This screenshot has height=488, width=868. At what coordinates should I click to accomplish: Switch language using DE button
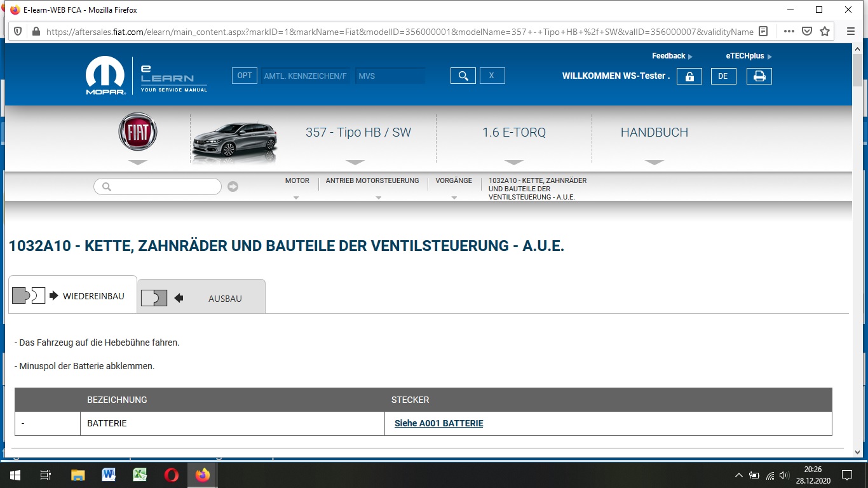click(x=723, y=76)
